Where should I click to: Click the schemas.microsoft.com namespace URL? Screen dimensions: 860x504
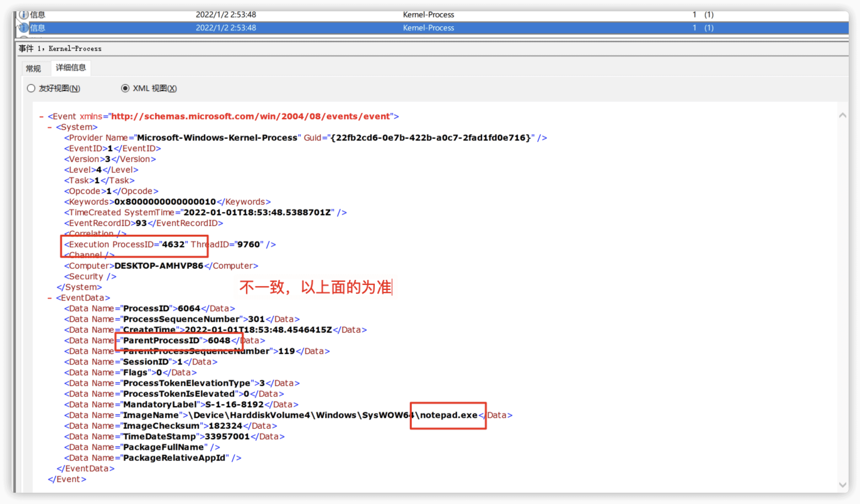point(250,116)
